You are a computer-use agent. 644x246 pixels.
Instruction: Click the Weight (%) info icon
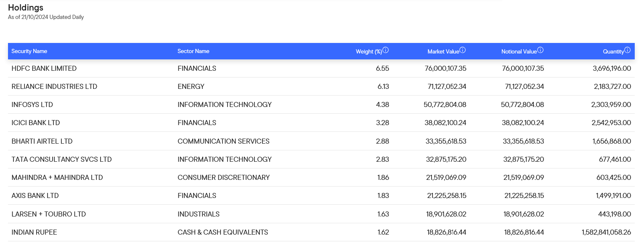pos(386,50)
